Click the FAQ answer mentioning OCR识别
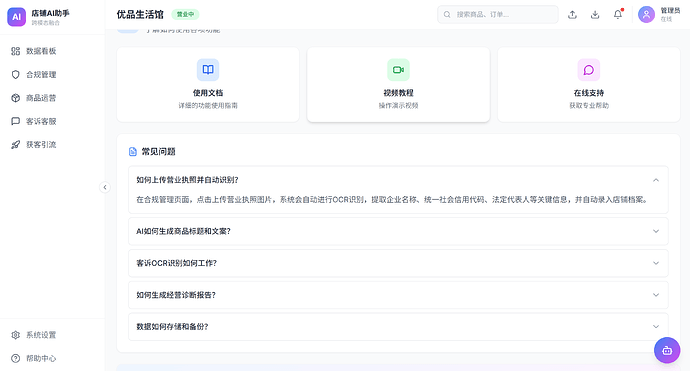 pyautogui.click(x=393, y=200)
